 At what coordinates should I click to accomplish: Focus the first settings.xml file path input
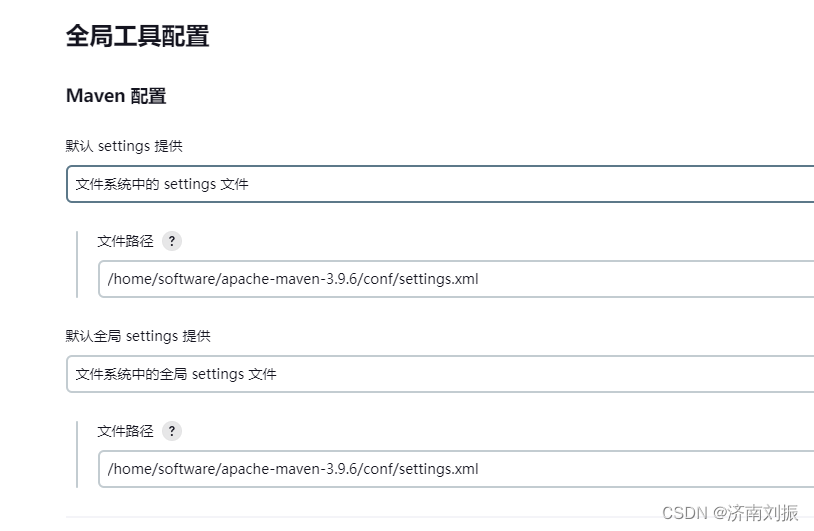[456, 279]
